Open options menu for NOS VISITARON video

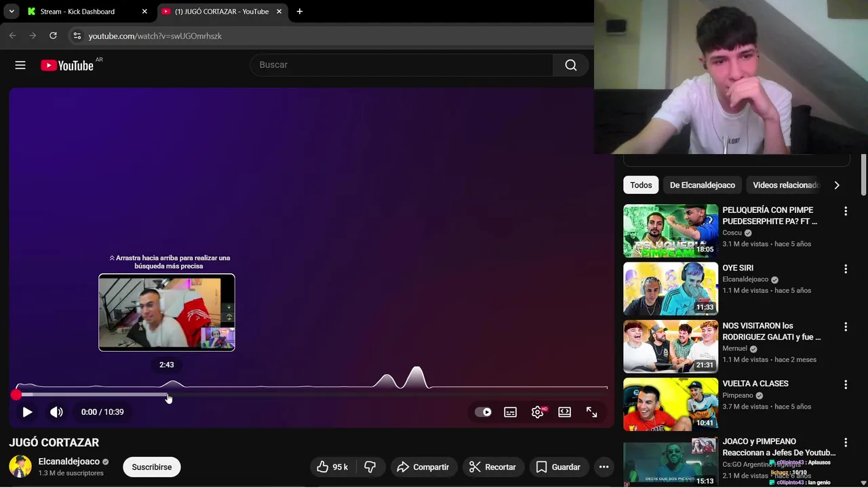tap(846, 327)
